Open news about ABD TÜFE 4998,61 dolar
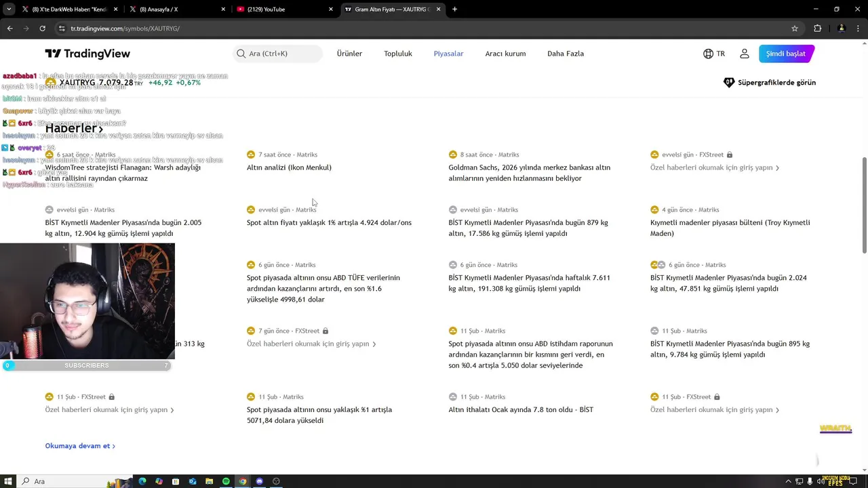This screenshot has height=488, width=868. [323, 288]
